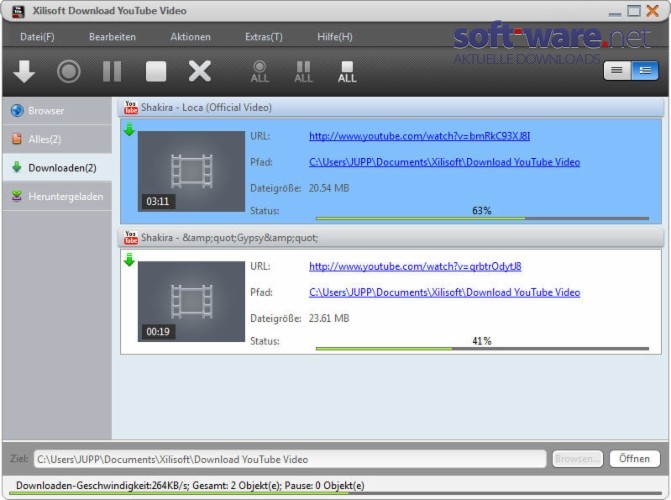Click the Ziel destination path field
This screenshot has width=671, height=500.
pyautogui.click(x=290, y=459)
